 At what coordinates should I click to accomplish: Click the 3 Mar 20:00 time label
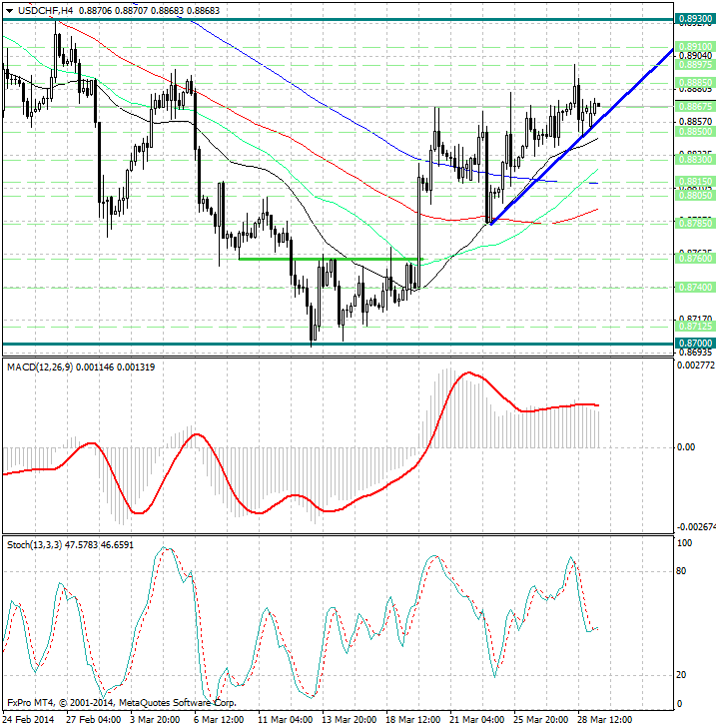155,720
